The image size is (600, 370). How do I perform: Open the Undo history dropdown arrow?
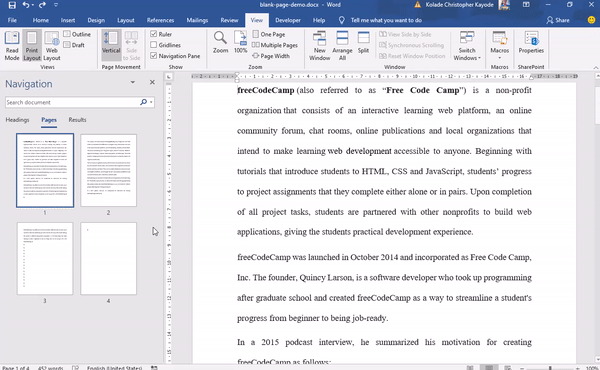pyautogui.click(x=33, y=5)
